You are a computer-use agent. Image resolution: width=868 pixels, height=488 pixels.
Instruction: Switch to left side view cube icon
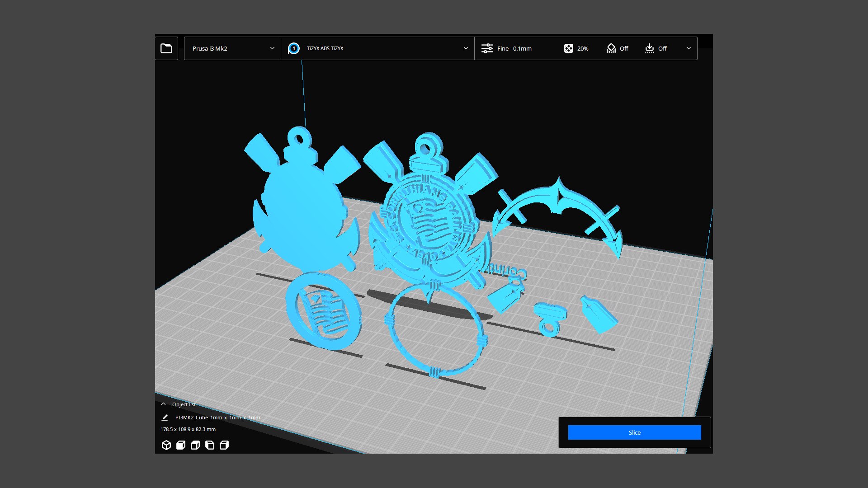210,446
